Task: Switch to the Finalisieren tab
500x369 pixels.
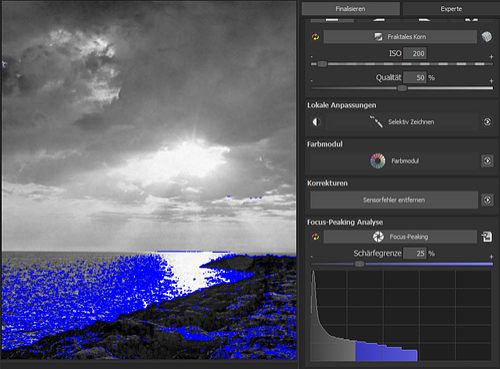Action: (351, 8)
